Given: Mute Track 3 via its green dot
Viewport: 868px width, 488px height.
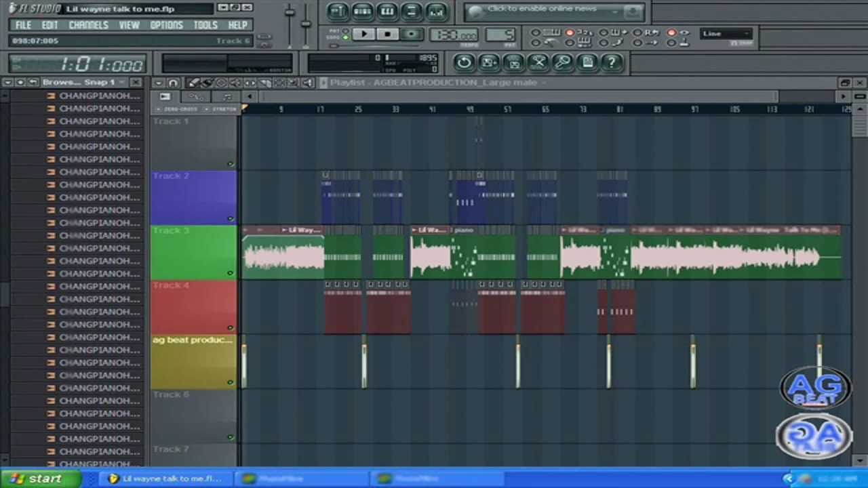Looking at the screenshot, I should 231,273.
